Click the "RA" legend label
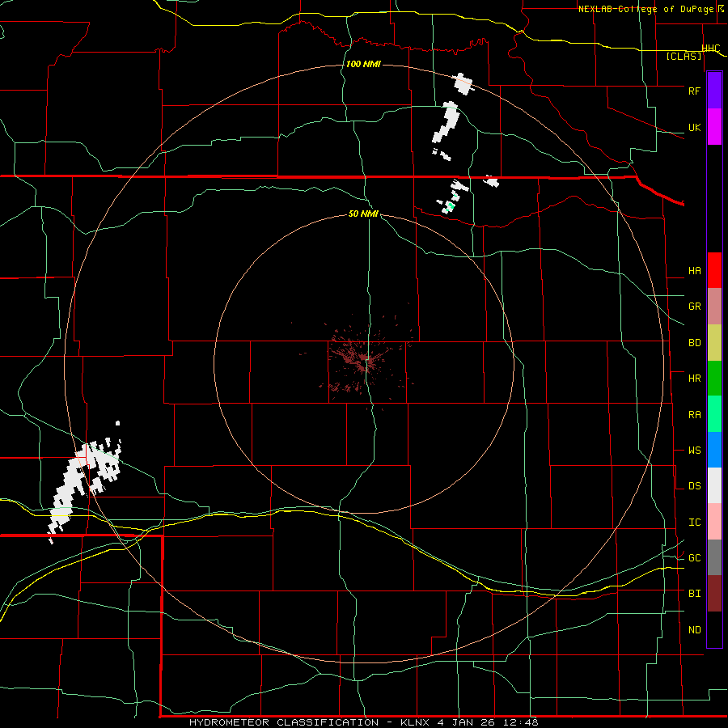 pos(695,415)
